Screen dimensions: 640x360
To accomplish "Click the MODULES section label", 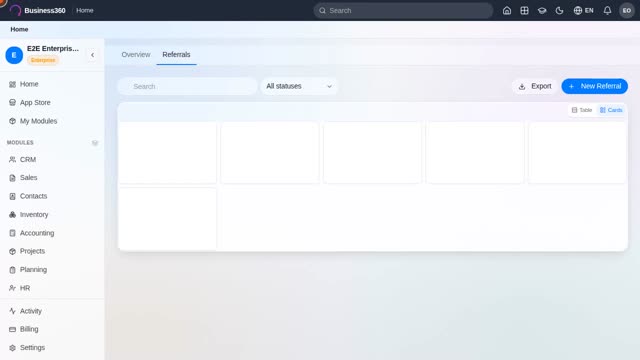I will pyautogui.click(x=20, y=142).
